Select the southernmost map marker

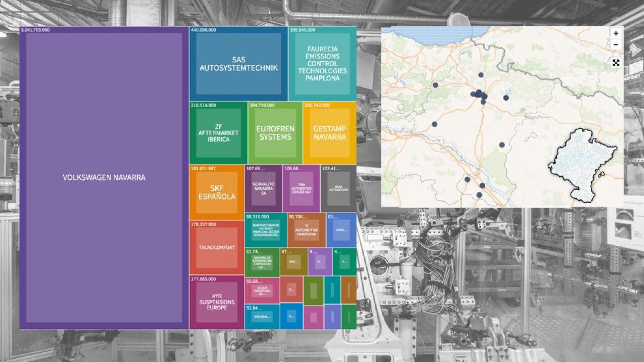478,194
